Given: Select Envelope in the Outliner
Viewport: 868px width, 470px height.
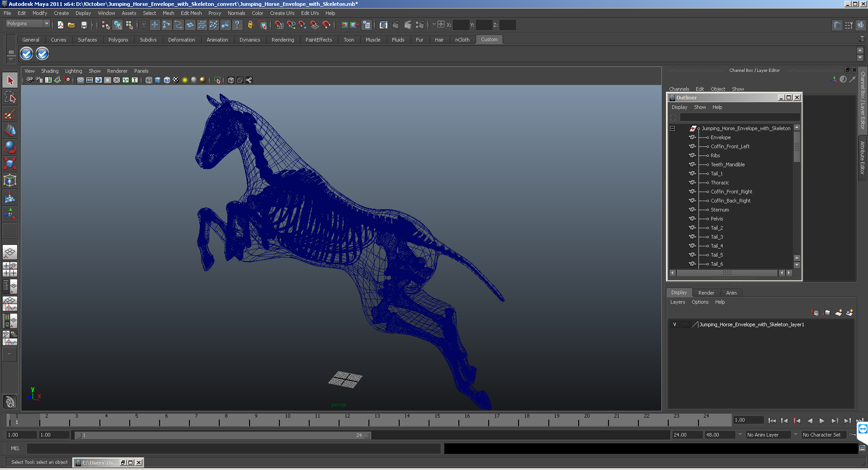Looking at the screenshot, I should 720,137.
